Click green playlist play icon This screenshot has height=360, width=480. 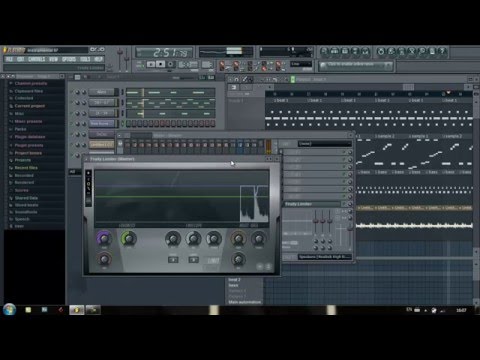(x=293, y=79)
